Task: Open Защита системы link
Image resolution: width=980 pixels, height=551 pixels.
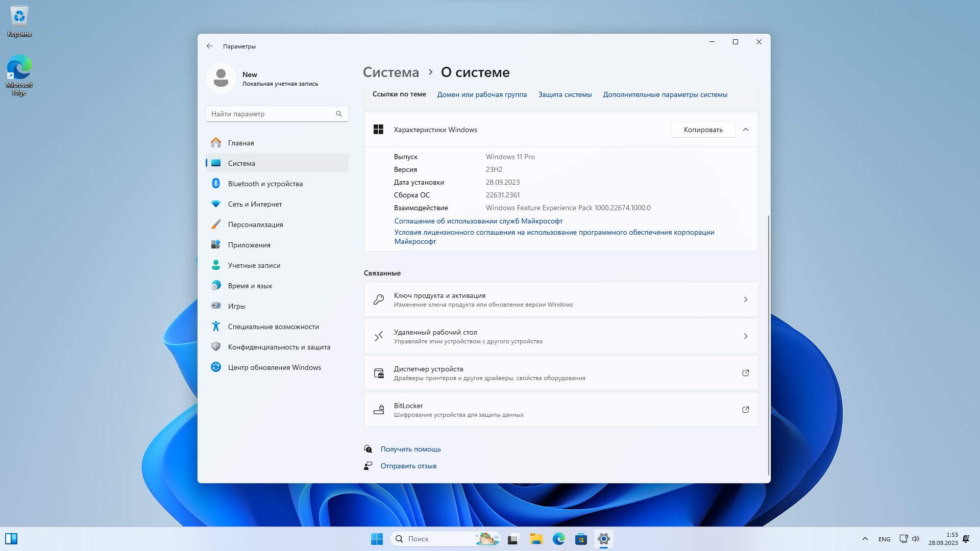Action: [565, 94]
